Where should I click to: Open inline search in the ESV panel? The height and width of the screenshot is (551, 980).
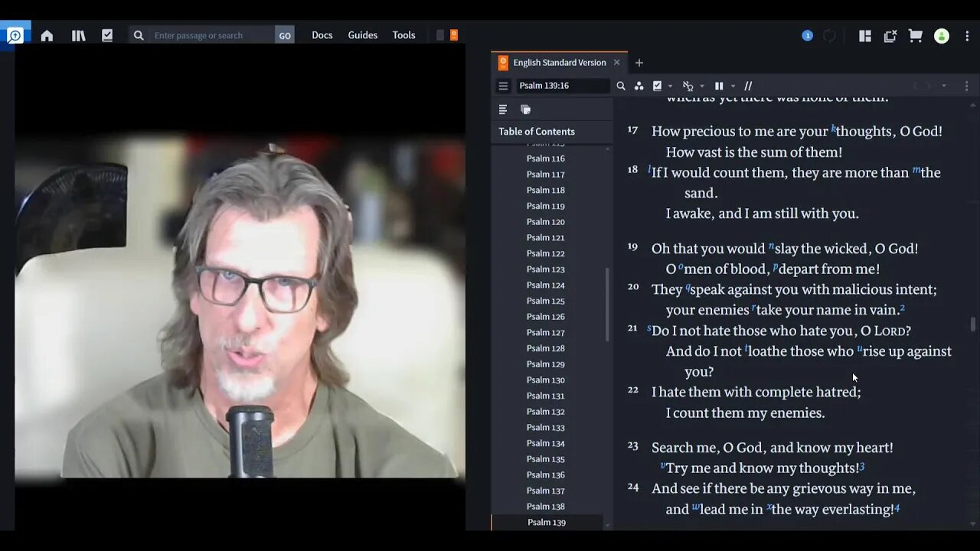(x=621, y=86)
